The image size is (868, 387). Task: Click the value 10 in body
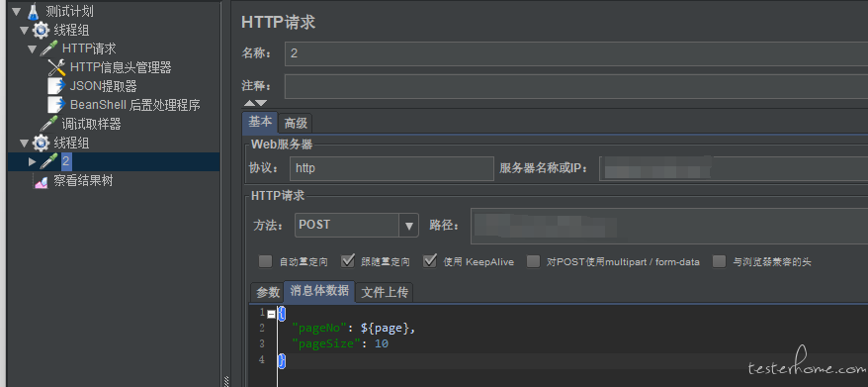click(x=382, y=343)
